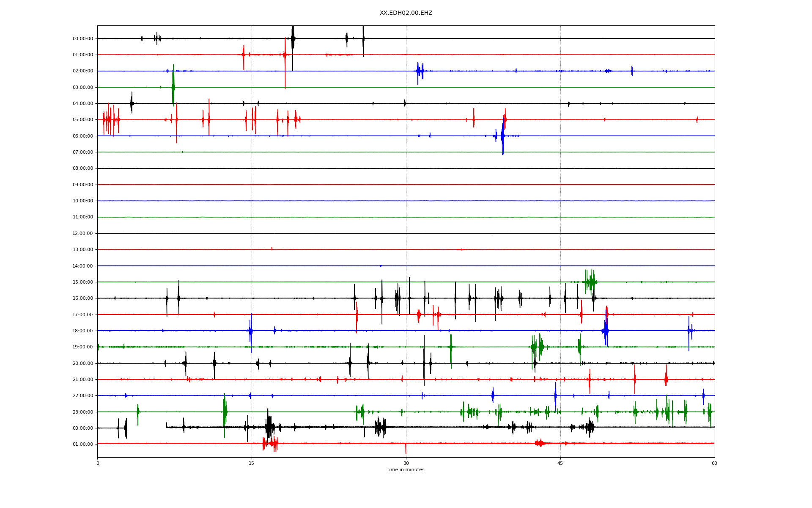Click the green burst on the 15:00:00 trace
Image resolution: width=812 pixels, height=508 pixels.
[590, 282]
